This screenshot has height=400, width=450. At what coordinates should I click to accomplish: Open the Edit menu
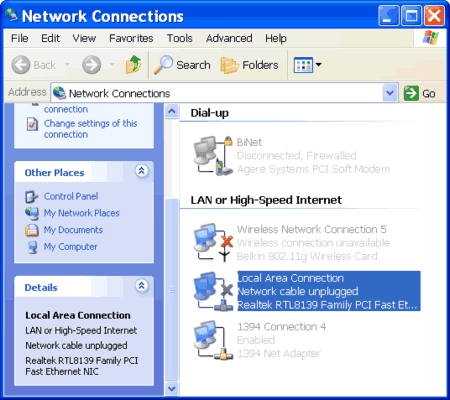tap(50, 38)
